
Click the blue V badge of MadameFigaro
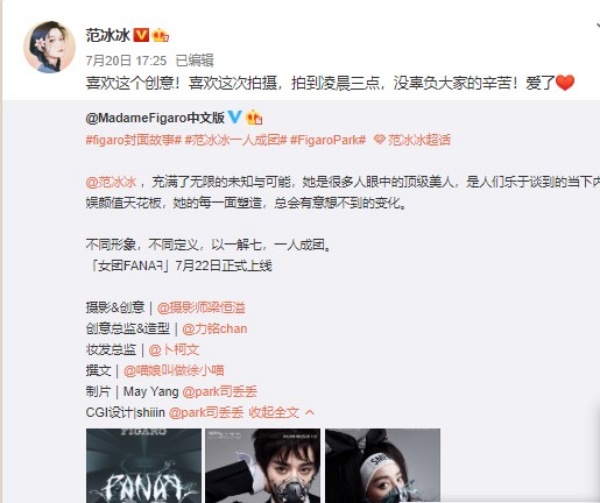point(234,117)
